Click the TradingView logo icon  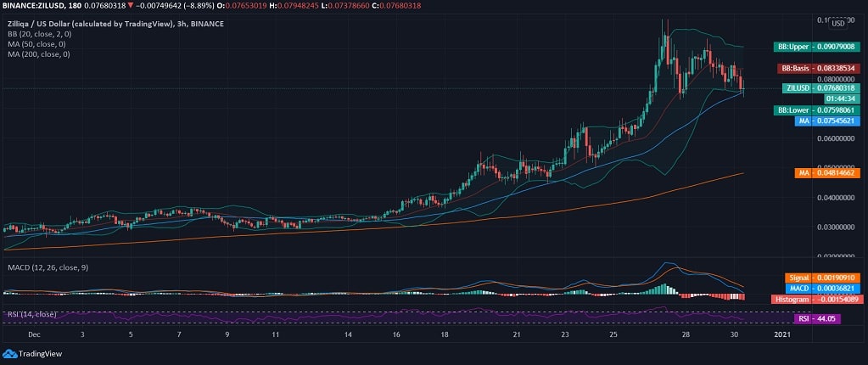(x=10, y=354)
